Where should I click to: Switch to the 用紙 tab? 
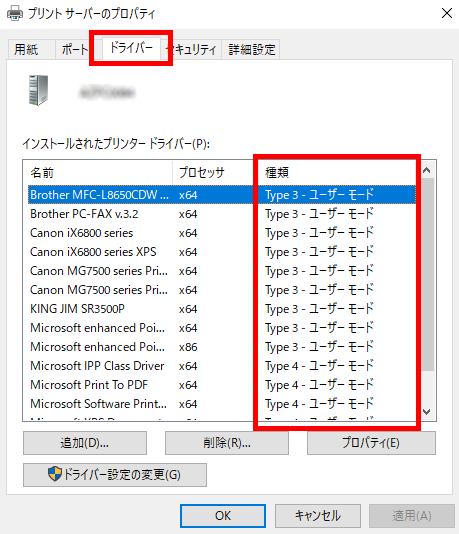pyautogui.click(x=31, y=50)
